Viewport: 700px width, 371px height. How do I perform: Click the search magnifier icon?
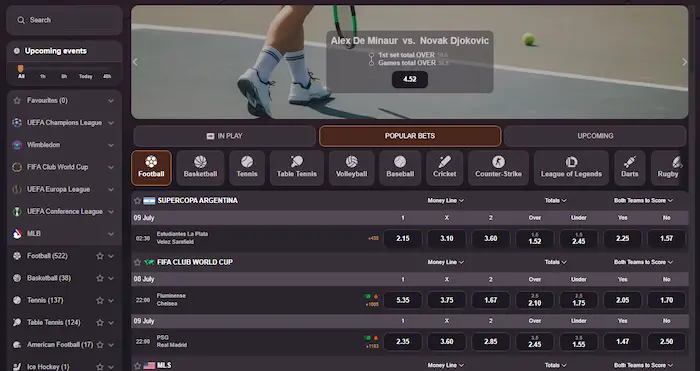coord(21,20)
